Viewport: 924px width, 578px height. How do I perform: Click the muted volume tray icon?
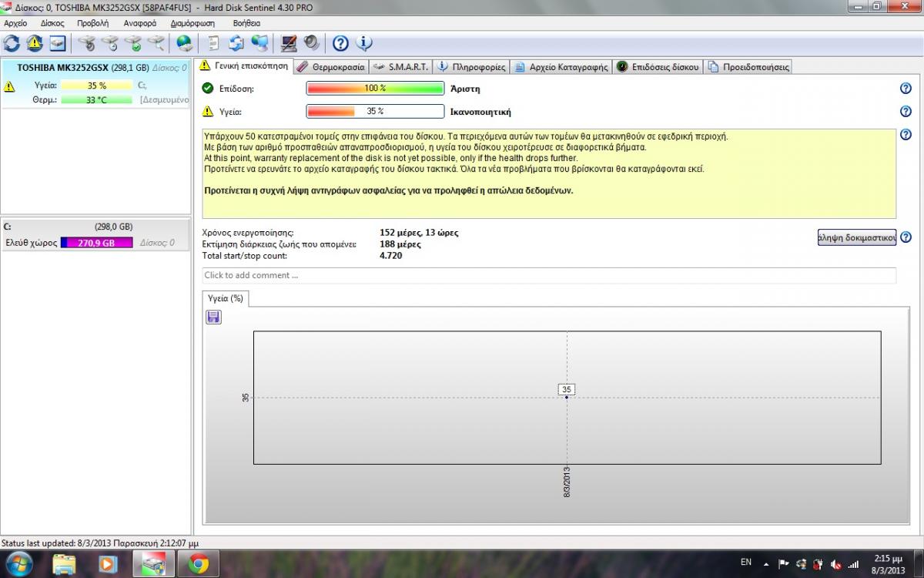(836, 563)
